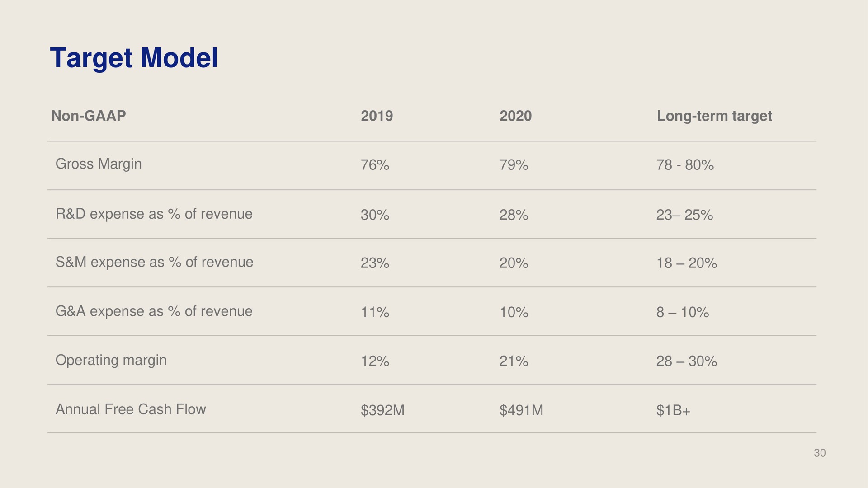Click S&M expense as % of revenue label
Screen dimensions: 868x488
tap(154, 262)
